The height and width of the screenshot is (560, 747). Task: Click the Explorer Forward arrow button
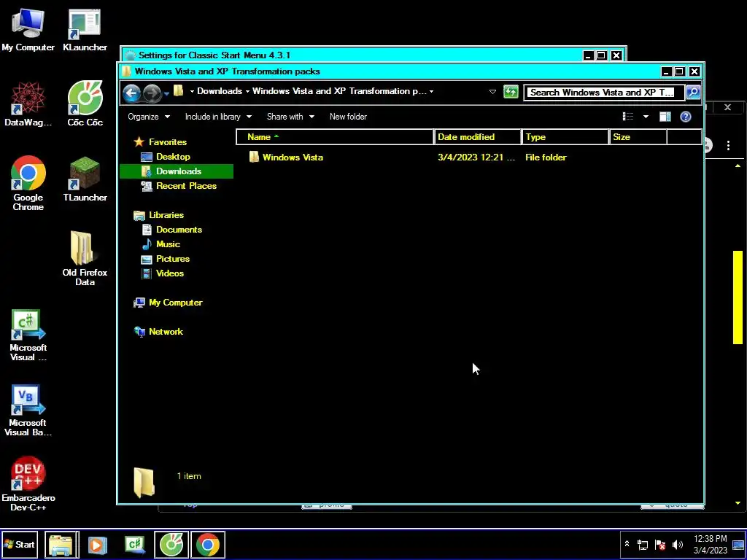[x=152, y=93]
